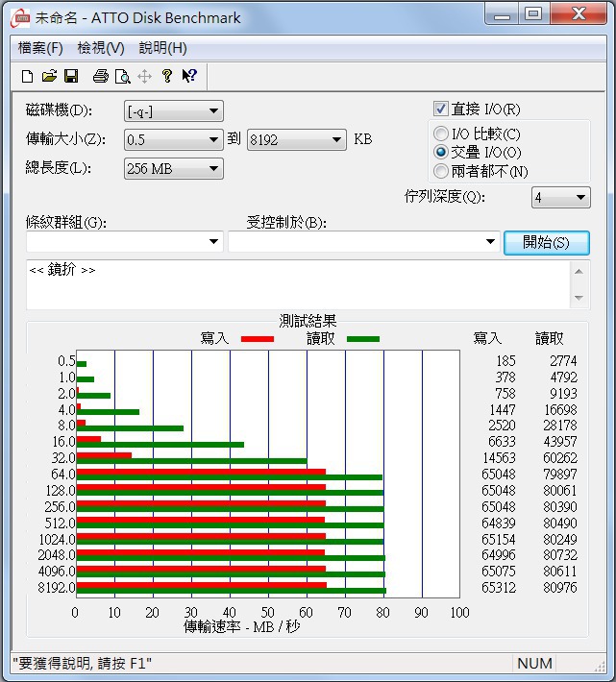
Task: Select the 兩者都不(N) radio button
Action: (440, 171)
